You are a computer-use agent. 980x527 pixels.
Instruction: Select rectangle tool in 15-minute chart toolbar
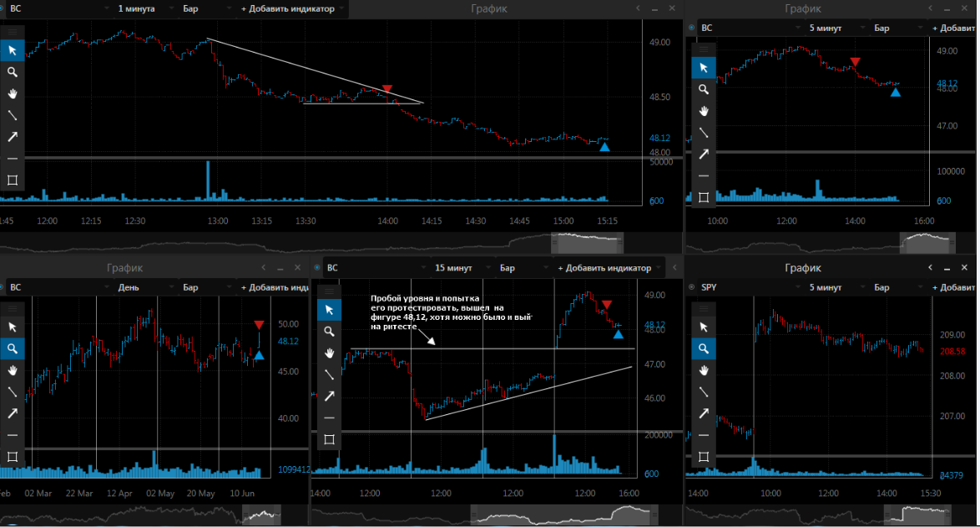tap(330, 439)
